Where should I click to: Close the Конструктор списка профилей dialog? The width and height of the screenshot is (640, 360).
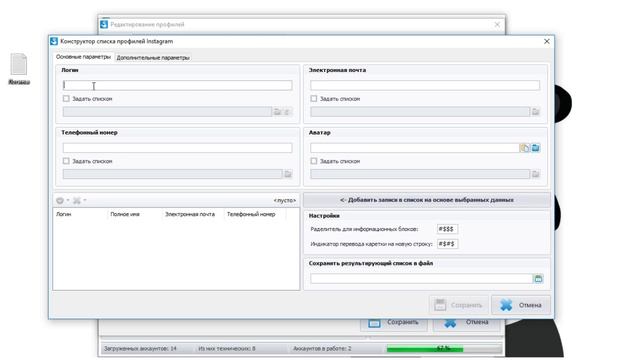tap(547, 41)
